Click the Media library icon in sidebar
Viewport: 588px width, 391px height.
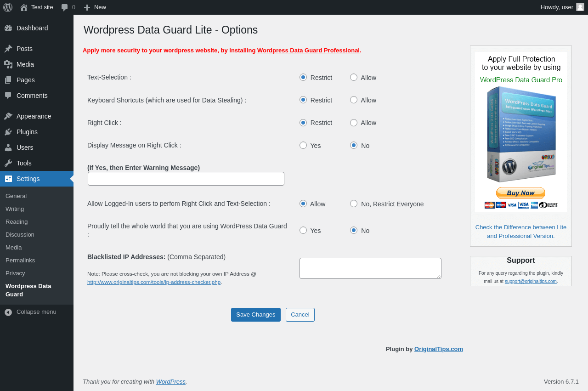click(8, 64)
